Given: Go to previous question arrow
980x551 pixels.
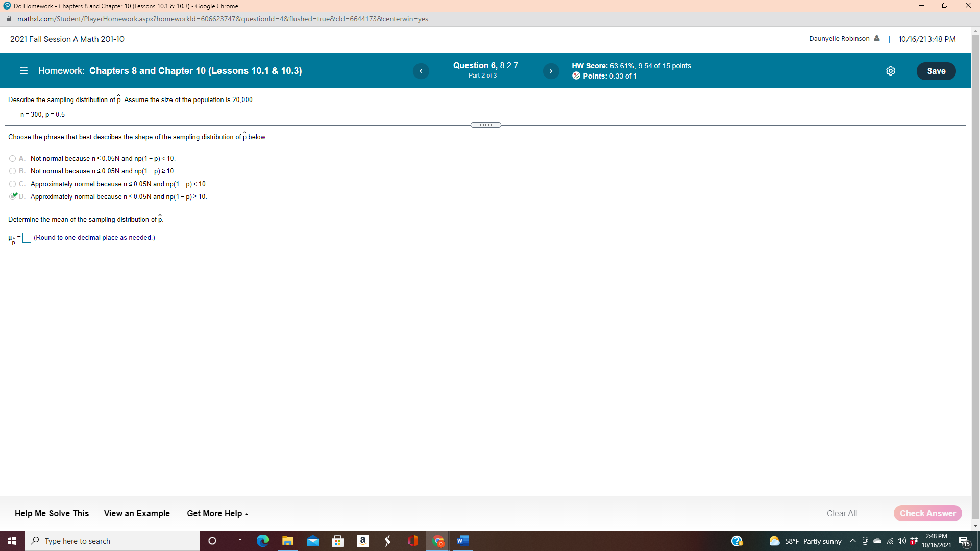Looking at the screenshot, I should [421, 71].
